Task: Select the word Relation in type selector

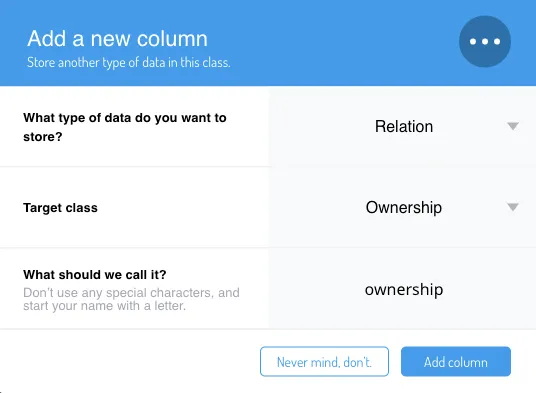Action: (x=404, y=126)
